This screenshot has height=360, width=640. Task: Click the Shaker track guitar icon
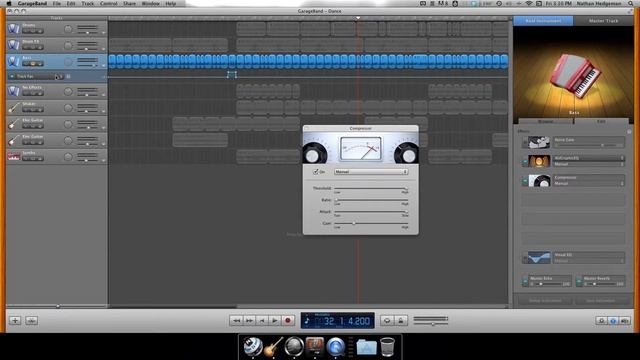(13, 108)
